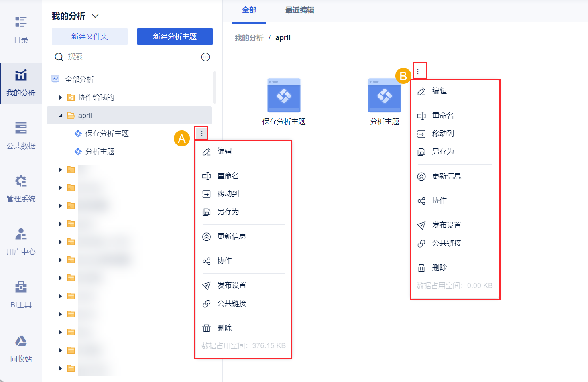Open the 保存分析主题 thumbnail in main area

pos(284,95)
